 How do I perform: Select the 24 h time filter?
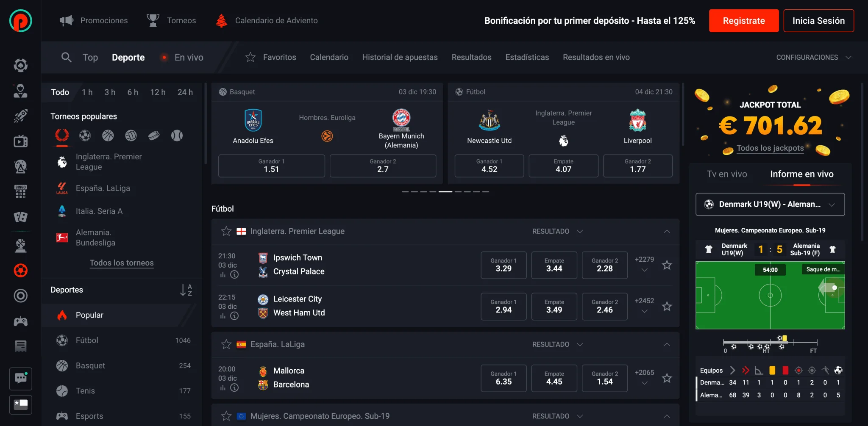pyautogui.click(x=185, y=92)
